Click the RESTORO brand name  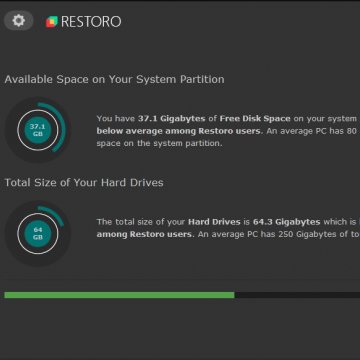click(91, 22)
